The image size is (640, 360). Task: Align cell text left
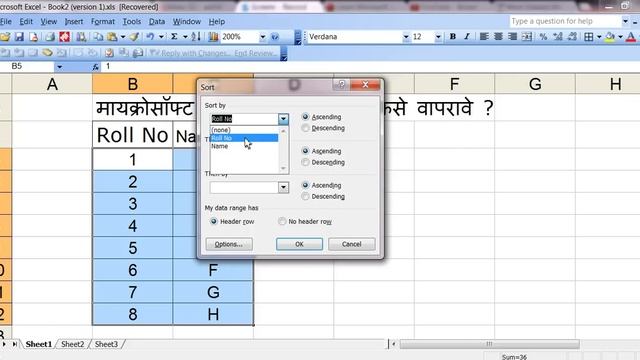point(484,37)
